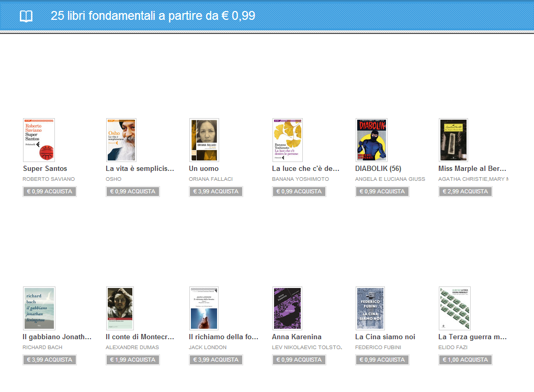Open the Osho La vita è semplicissima cover
Screen dimensions: 534x392
pos(121,140)
